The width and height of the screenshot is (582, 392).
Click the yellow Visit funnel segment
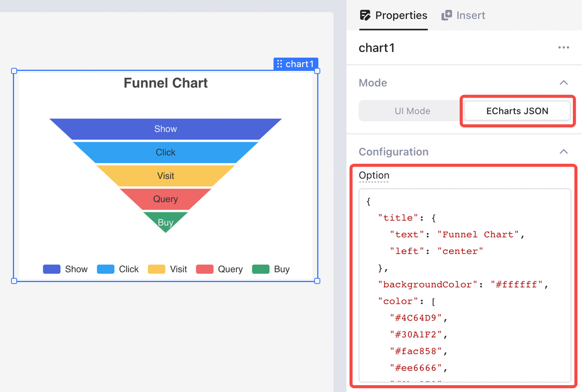click(x=166, y=176)
